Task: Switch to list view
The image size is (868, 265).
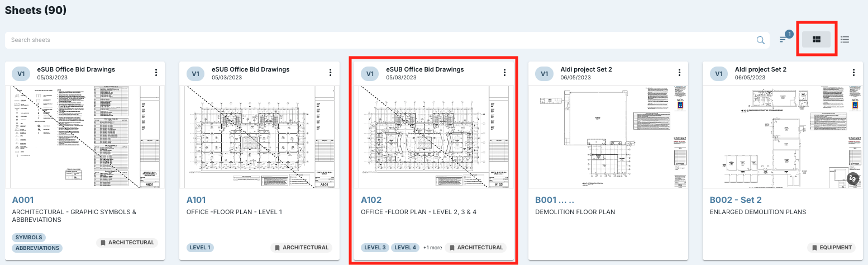Action: point(845,40)
